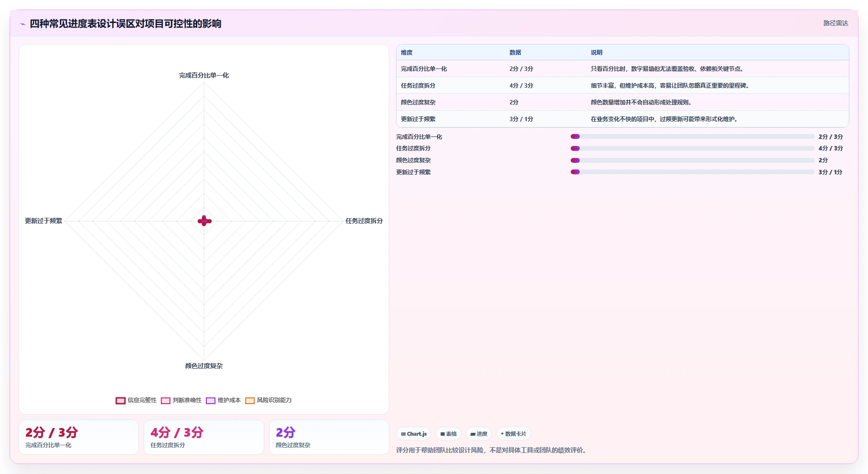
Task: Click the 更新过于频繁 radar axis label
Action: pos(44,221)
